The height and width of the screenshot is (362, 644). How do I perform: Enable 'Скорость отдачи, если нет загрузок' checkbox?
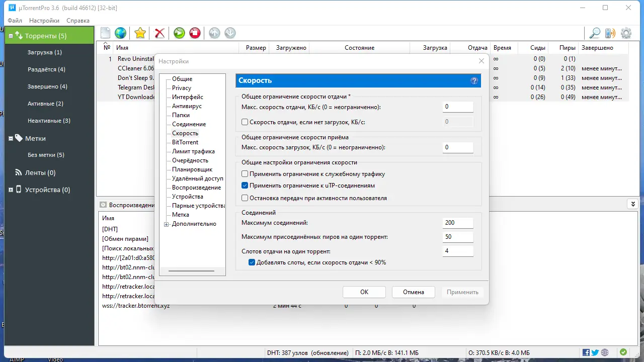coord(245,122)
